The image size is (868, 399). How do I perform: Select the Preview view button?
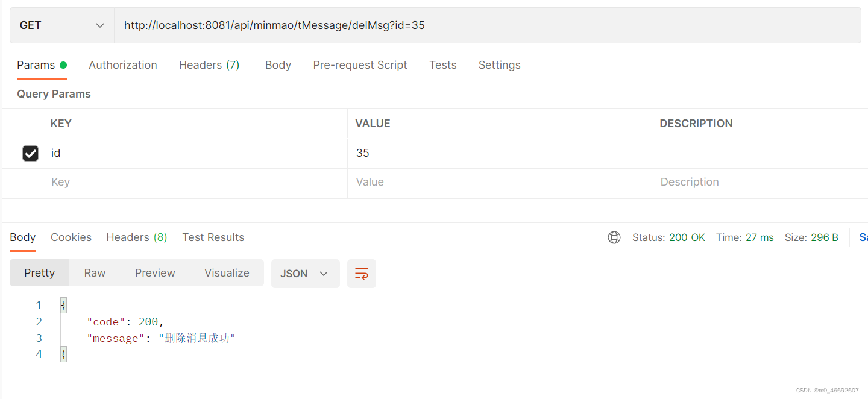point(155,273)
